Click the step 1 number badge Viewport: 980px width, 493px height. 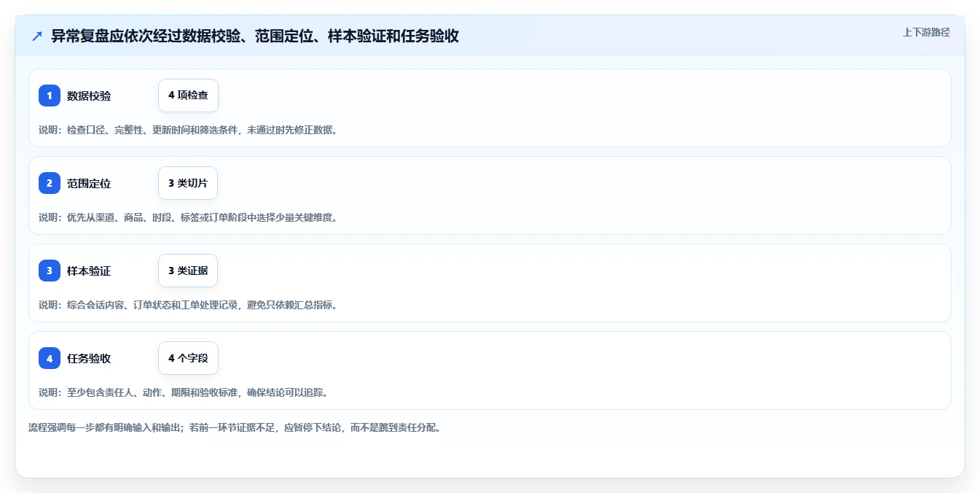point(50,96)
